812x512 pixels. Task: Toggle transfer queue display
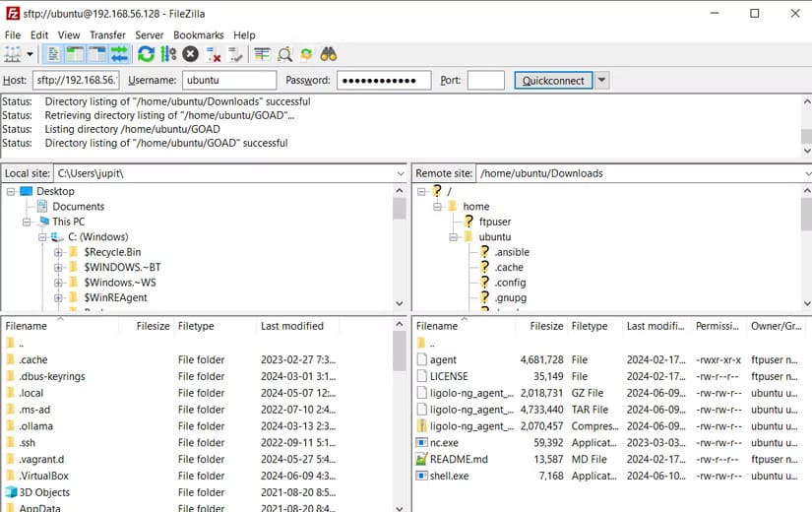pyautogui.click(x=119, y=54)
